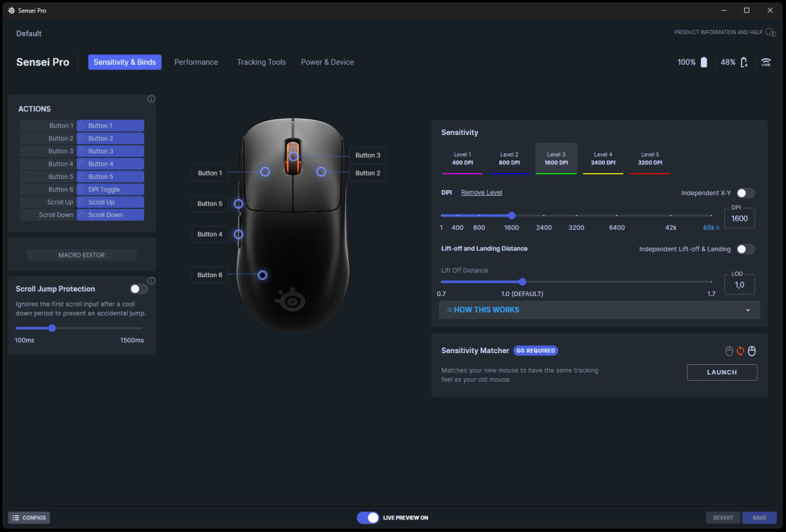Select Level 4 2400 DPI
Image resolution: width=786 pixels, height=532 pixels.
tap(603, 159)
